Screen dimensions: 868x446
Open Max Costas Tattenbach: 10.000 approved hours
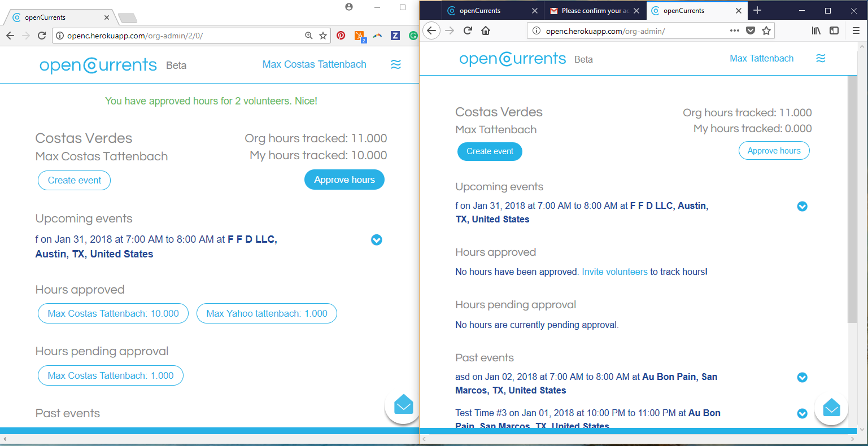tap(113, 313)
